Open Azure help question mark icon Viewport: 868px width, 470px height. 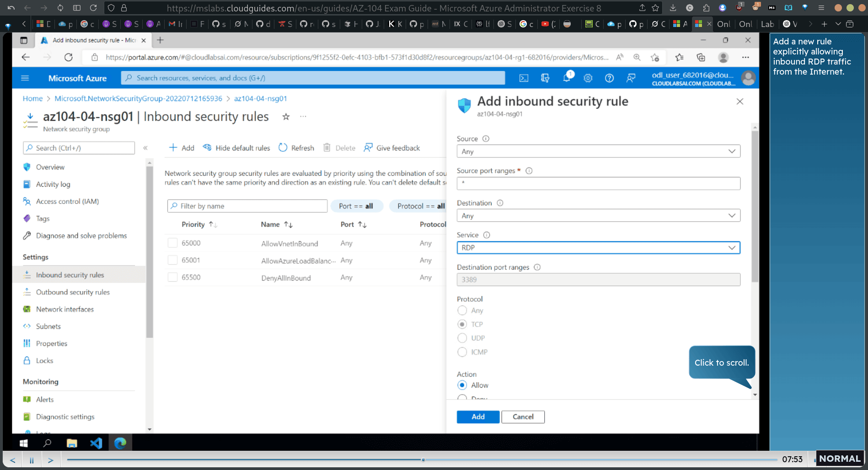coord(609,78)
